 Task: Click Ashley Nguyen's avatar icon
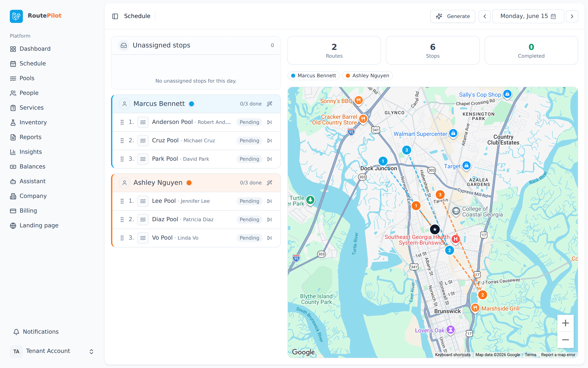[x=124, y=183]
